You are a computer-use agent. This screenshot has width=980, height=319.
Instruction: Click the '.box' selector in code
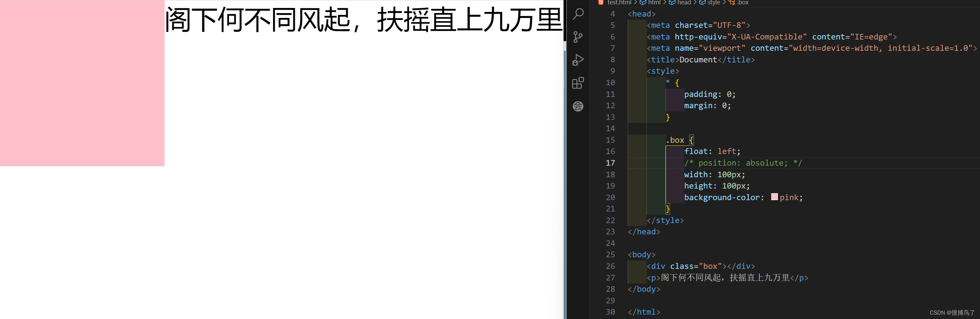[x=675, y=140]
